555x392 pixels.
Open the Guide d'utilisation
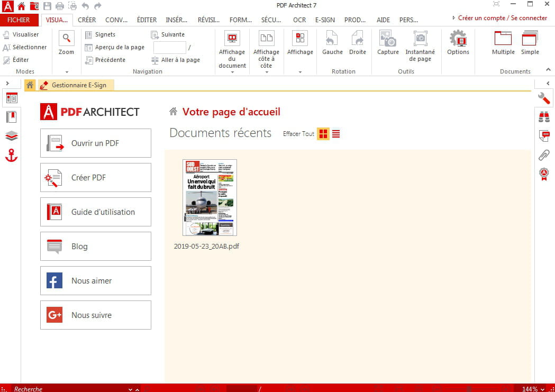pyautogui.click(x=96, y=212)
